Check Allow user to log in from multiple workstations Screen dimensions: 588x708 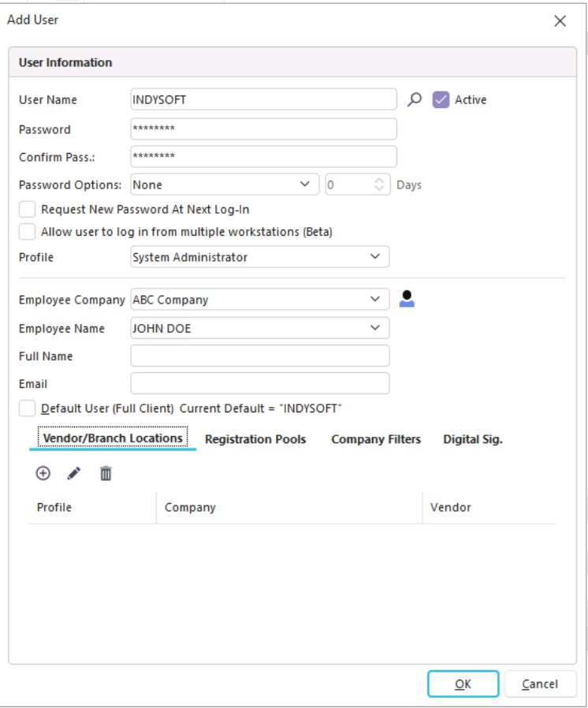tap(28, 232)
